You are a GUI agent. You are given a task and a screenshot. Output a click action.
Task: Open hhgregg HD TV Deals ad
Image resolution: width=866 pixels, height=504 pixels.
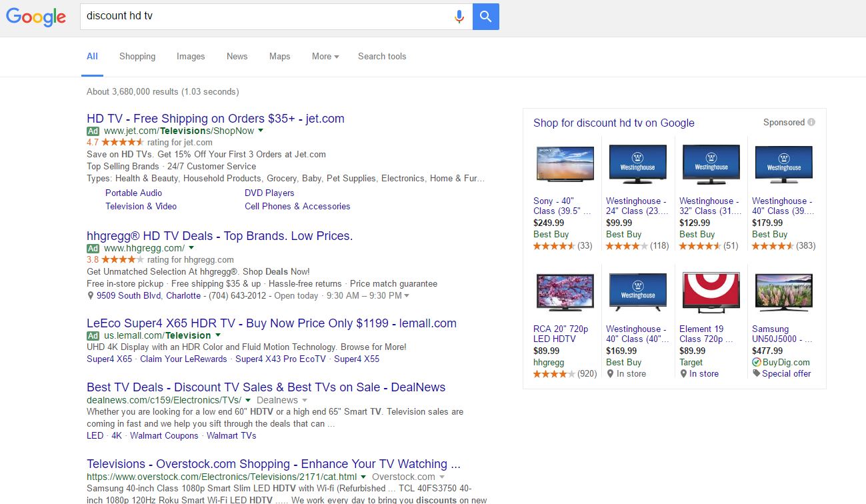pos(219,236)
